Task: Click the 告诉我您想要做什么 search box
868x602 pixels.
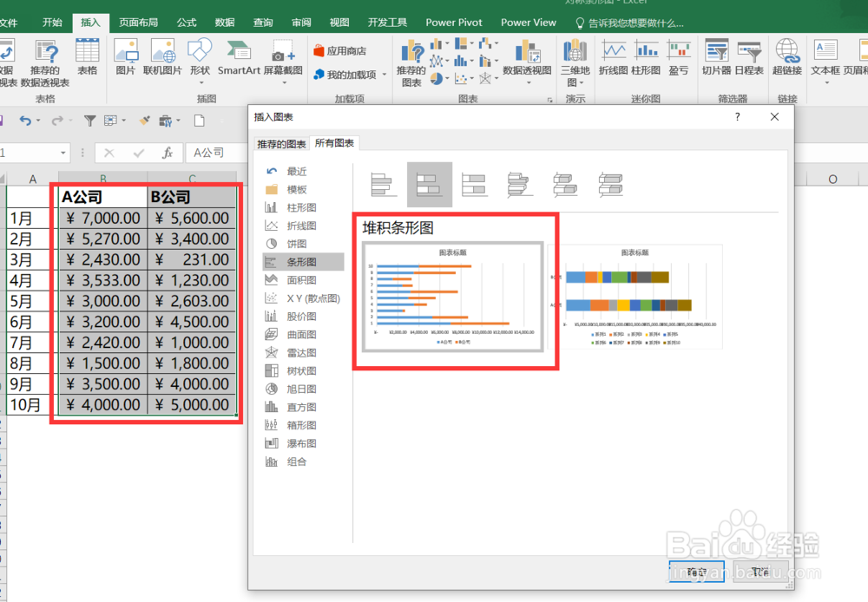Action: [x=629, y=23]
